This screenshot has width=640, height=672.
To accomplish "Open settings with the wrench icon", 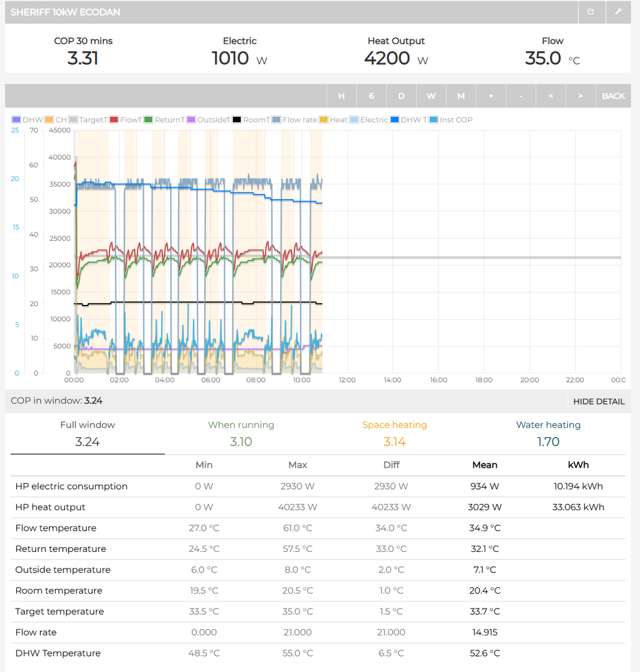I will [618, 12].
